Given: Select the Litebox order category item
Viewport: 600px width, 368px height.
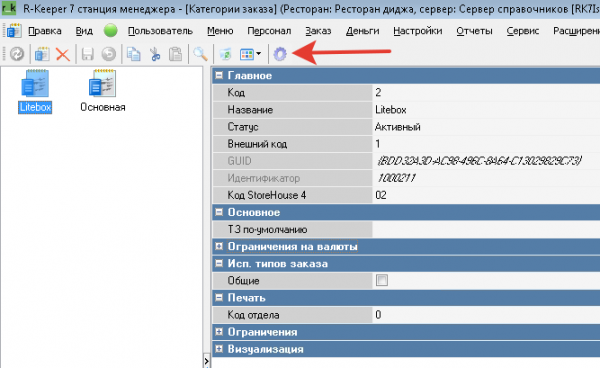Looking at the screenshot, I should [x=35, y=91].
